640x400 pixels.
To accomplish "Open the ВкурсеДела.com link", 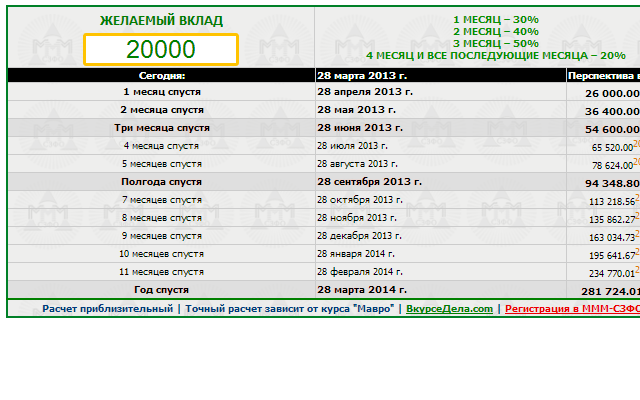I will click(449, 309).
